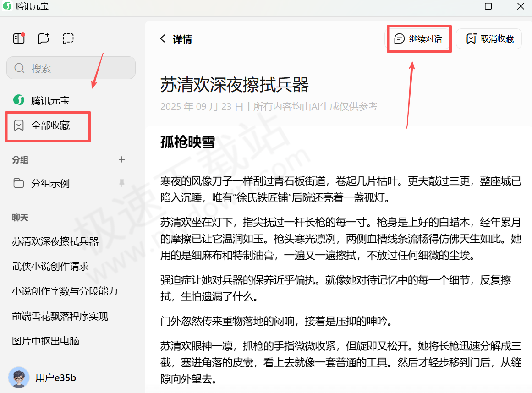
Task: Select the 腾讯元宝 logo icon in sidebar
Action: pyautogui.click(x=18, y=100)
